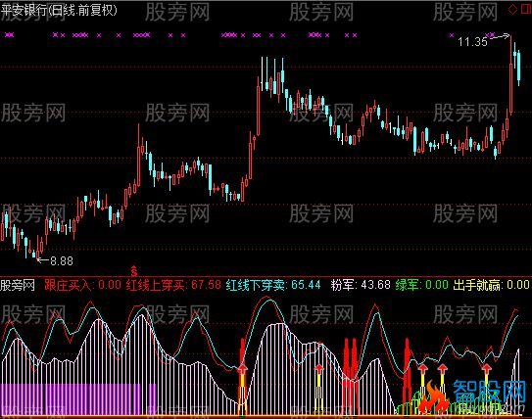
Task: Click the red S marker under the candlesticks
Action: coord(134,271)
